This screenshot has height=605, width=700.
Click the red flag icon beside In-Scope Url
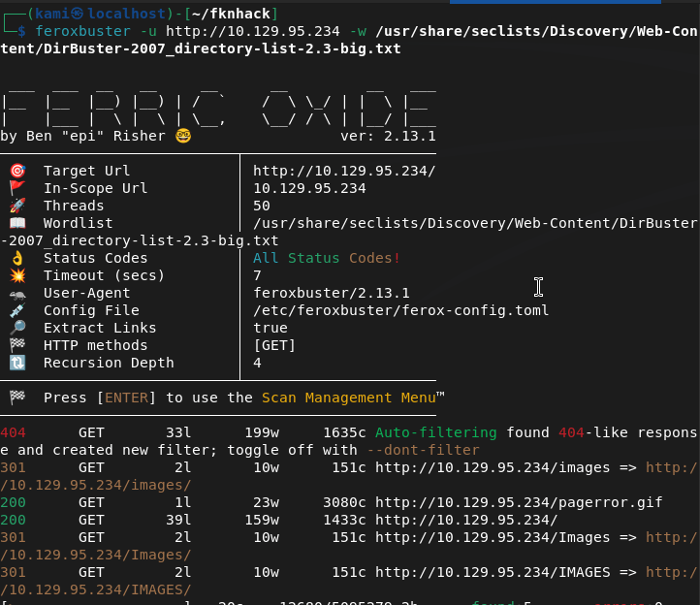coord(16,188)
